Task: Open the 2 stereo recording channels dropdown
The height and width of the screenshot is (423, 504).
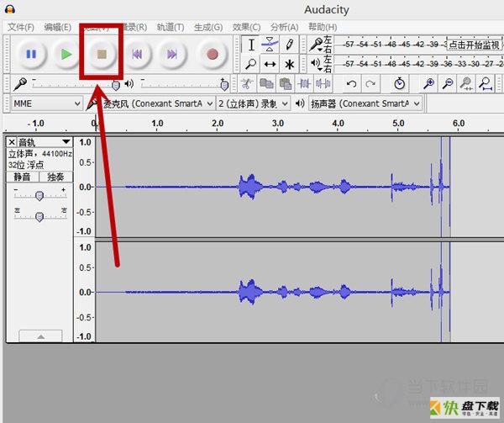Action: click(x=253, y=103)
